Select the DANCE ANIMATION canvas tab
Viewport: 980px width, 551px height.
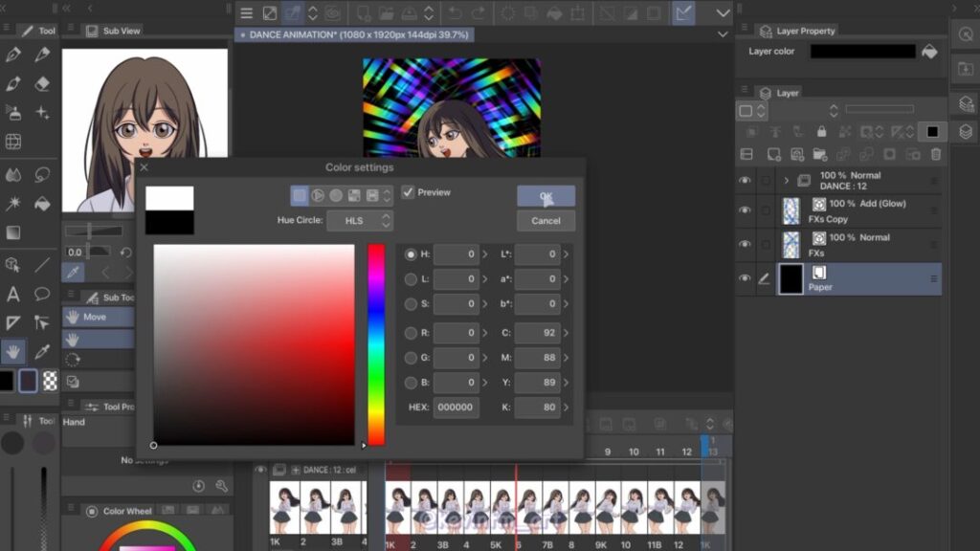point(354,35)
